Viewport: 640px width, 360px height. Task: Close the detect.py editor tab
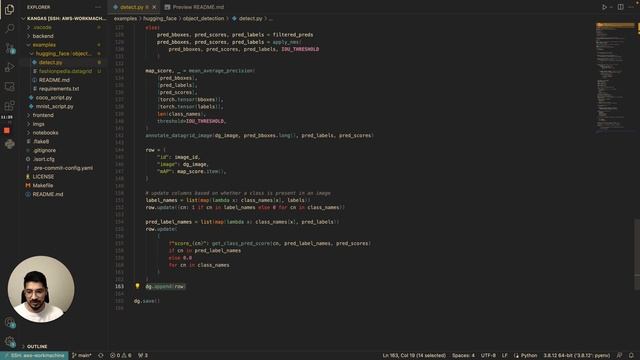154,7
